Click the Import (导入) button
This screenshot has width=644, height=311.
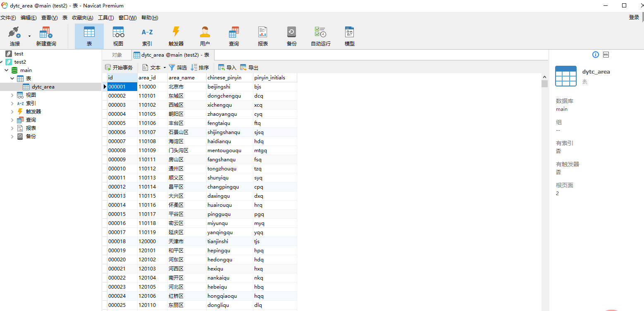click(x=227, y=67)
